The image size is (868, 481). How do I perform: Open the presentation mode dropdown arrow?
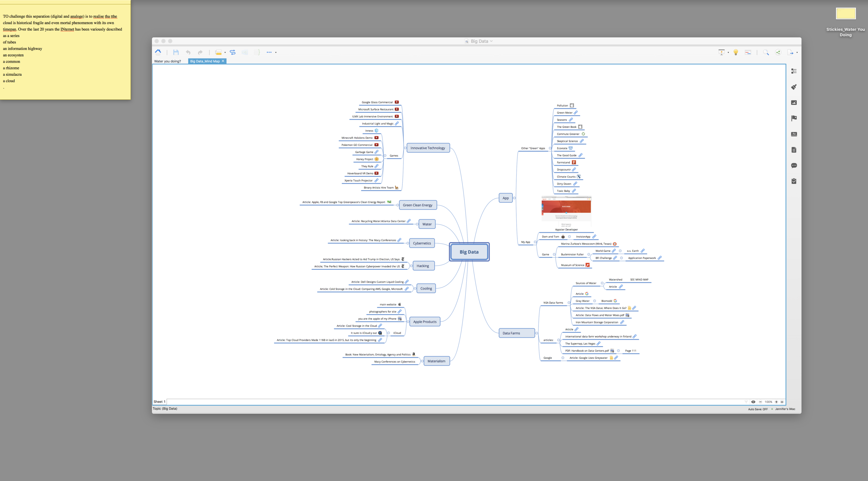point(728,52)
